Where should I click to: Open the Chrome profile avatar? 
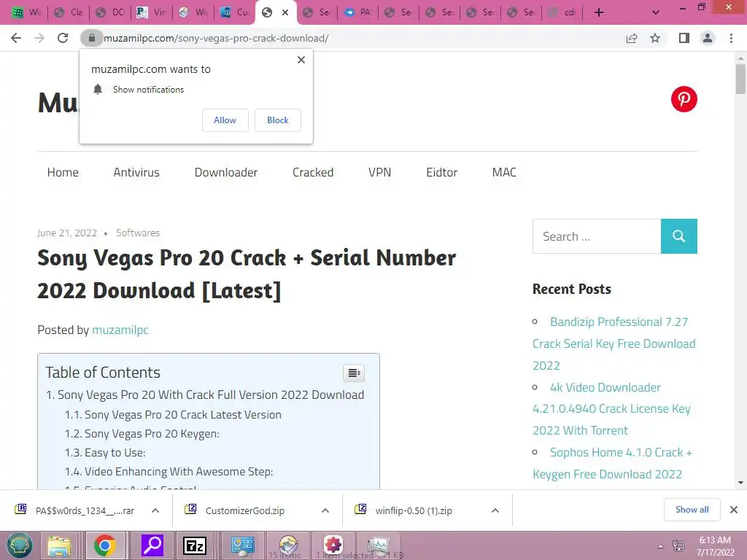[x=708, y=38]
